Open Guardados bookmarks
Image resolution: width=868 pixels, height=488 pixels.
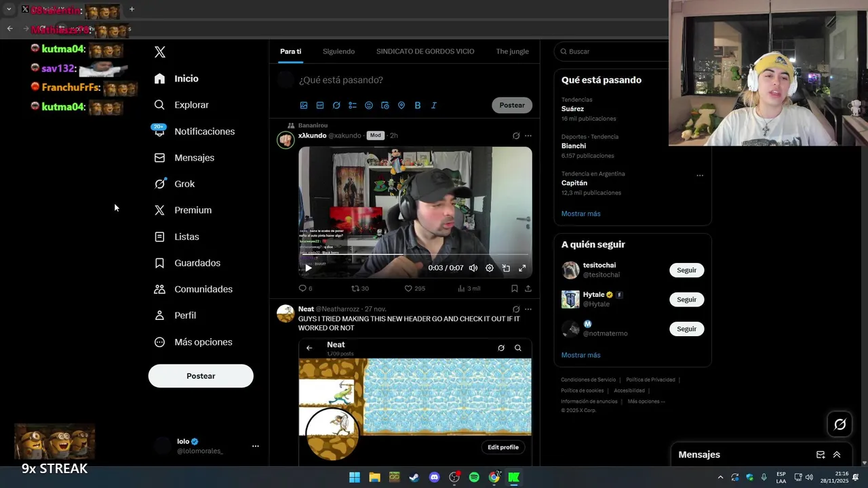pos(187,263)
